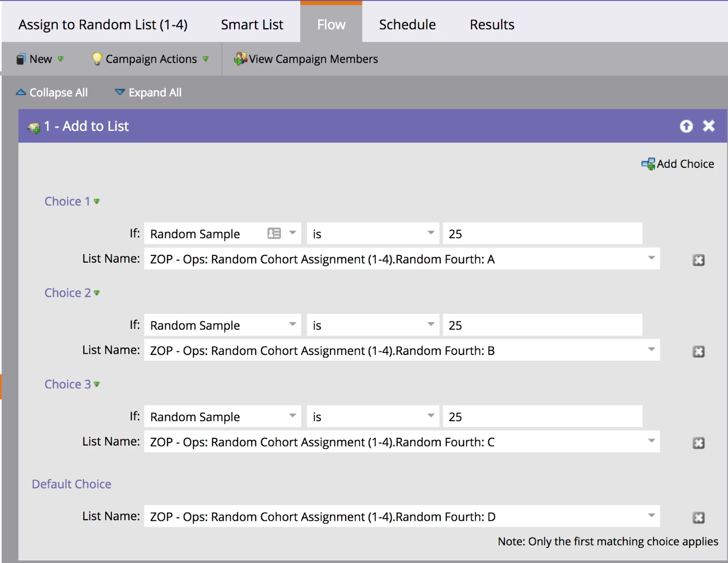The image size is (728, 563).
Task: Click View Campaign Members icon
Action: click(x=240, y=59)
